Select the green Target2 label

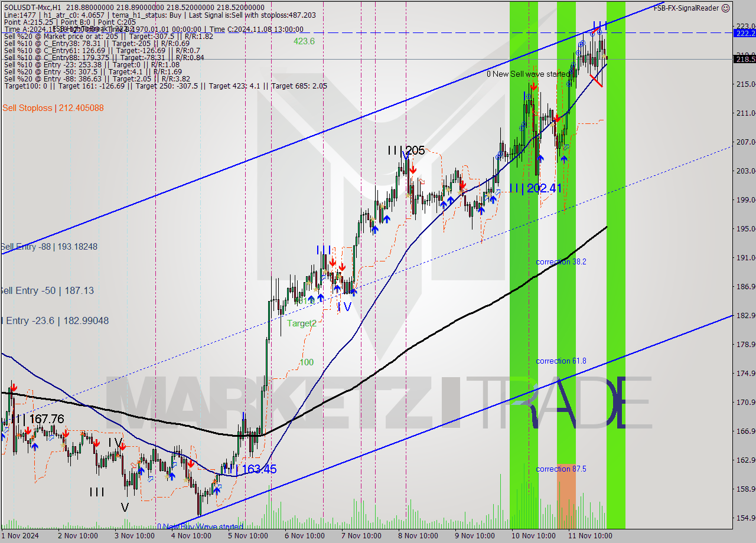pyautogui.click(x=302, y=323)
